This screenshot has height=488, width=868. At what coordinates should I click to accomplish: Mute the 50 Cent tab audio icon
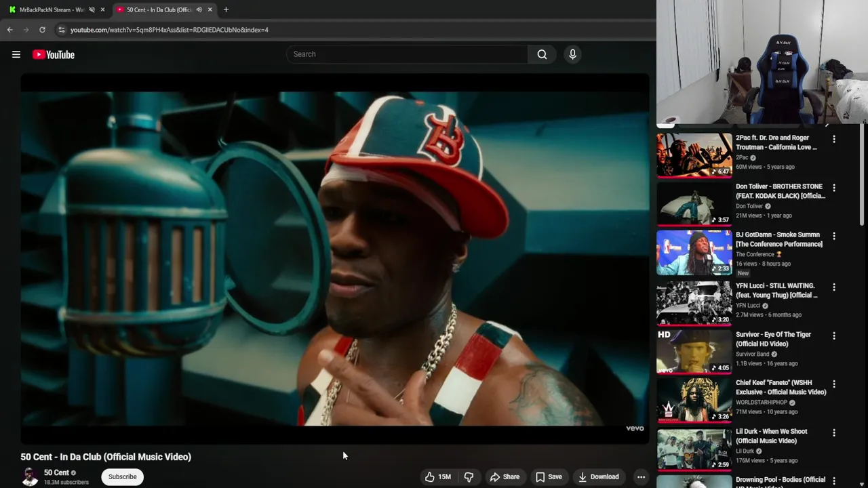click(199, 9)
